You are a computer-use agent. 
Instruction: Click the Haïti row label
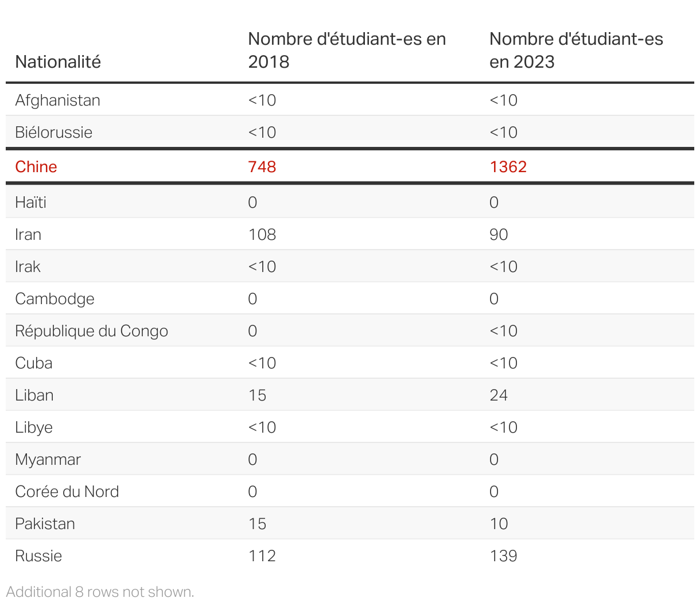coord(31,202)
